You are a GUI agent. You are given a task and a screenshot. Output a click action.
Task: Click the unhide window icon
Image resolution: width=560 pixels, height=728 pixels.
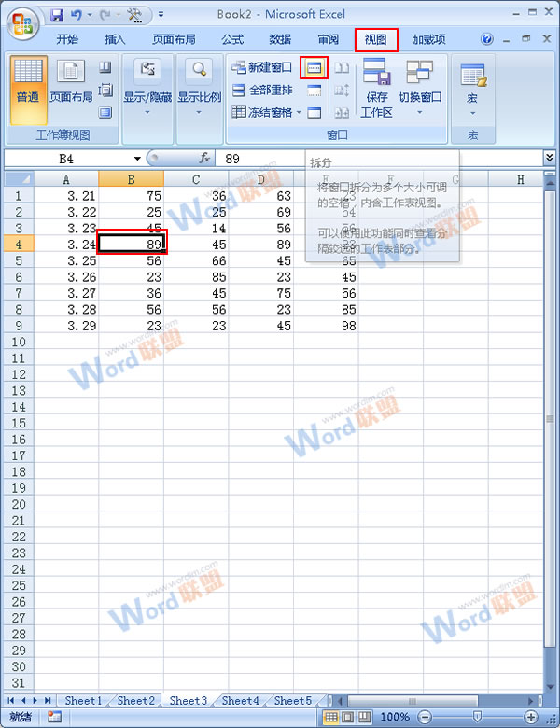[315, 112]
